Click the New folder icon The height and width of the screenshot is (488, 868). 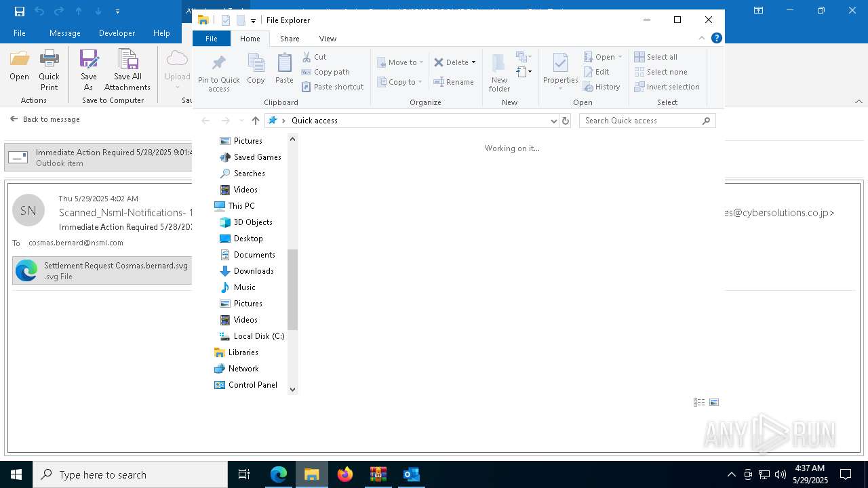(499, 72)
